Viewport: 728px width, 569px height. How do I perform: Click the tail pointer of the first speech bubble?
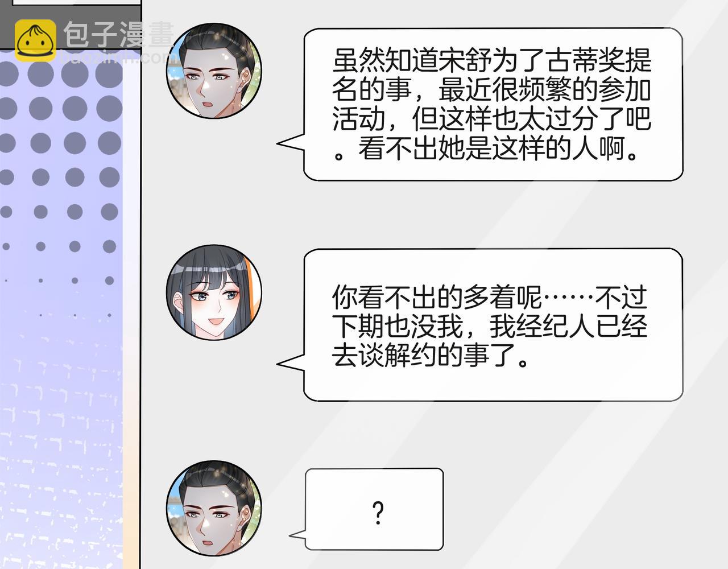[x=290, y=143]
